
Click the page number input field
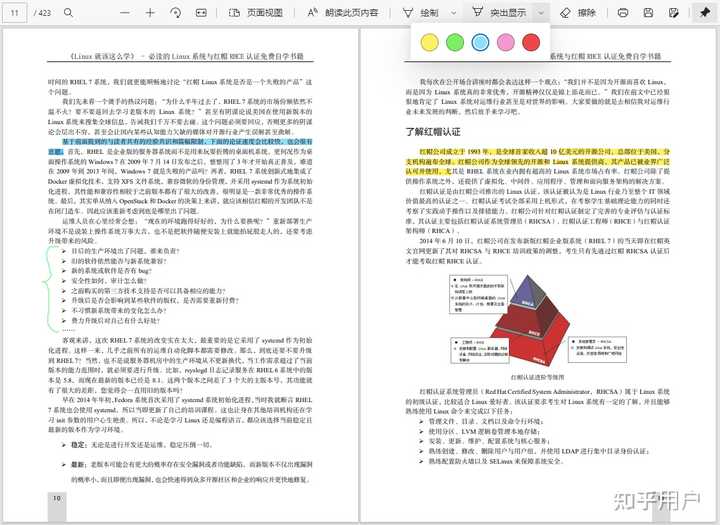point(15,13)
